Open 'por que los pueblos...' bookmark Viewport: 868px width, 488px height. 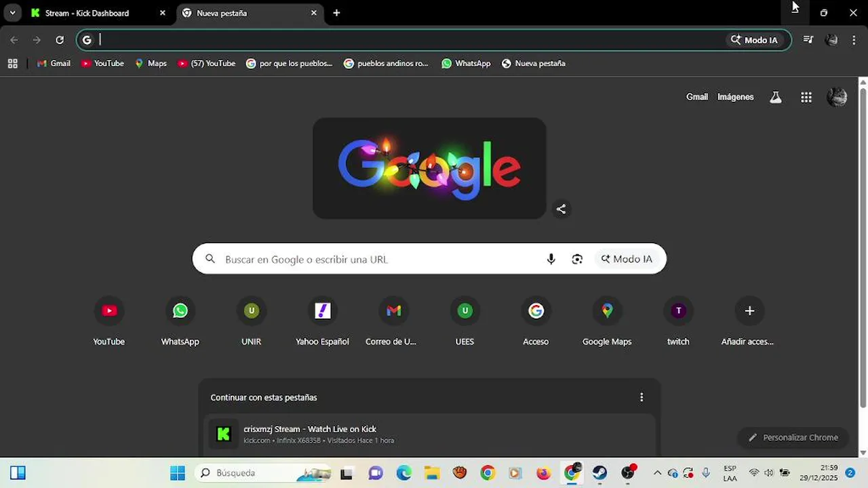point(290,63)
